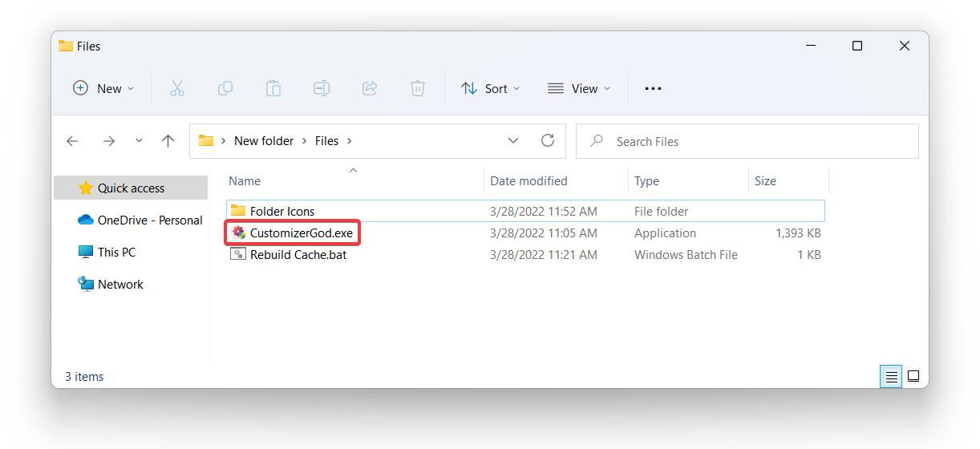
Task: Refresh the current folder view
Action: click(548, 140)
